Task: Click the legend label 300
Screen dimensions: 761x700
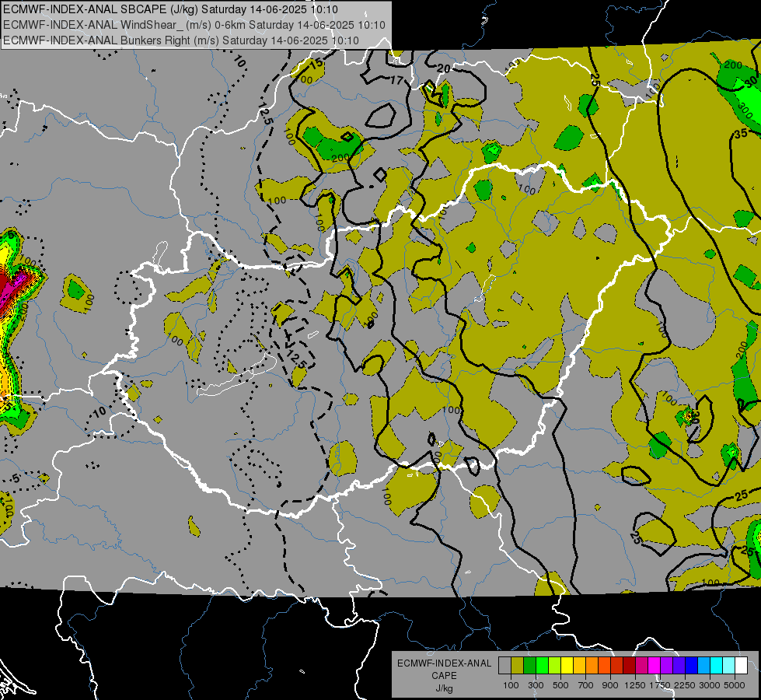Action: point(536,685)
